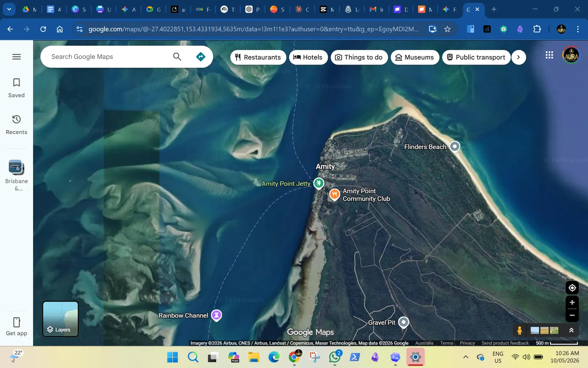Open the Recents panel

click(17, 125)
